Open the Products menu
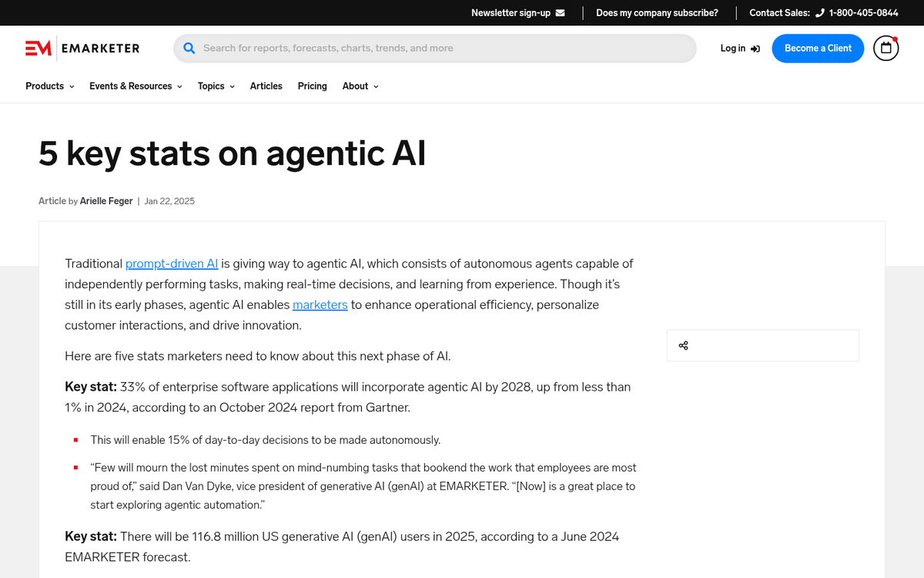 coord(50,86)
